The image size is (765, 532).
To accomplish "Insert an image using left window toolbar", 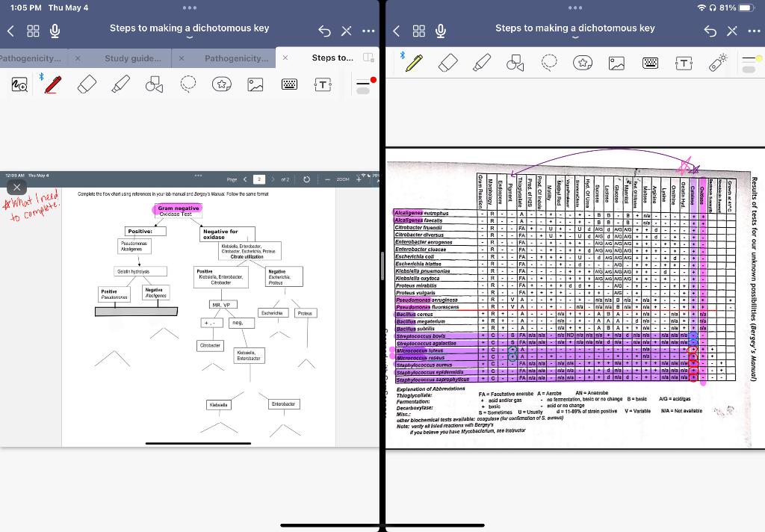I will (x=255, y=84).
